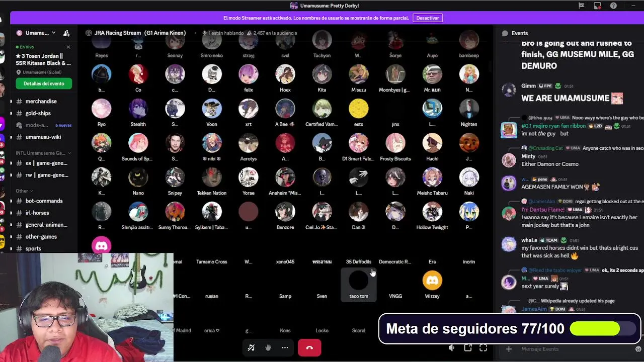This screenshot has width=644, height=362.
Task: Click the '2,457 en la audiencia' count
Action: click(x=272, y=33)
